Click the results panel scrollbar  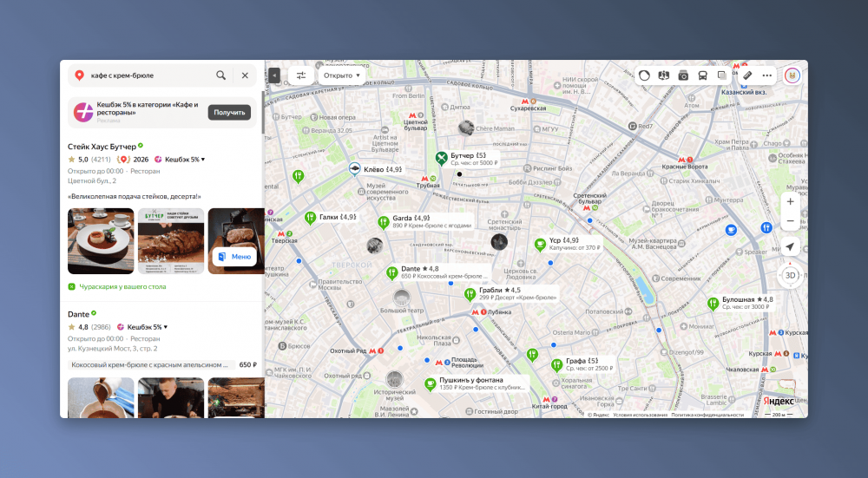click(x=263, y=113)
